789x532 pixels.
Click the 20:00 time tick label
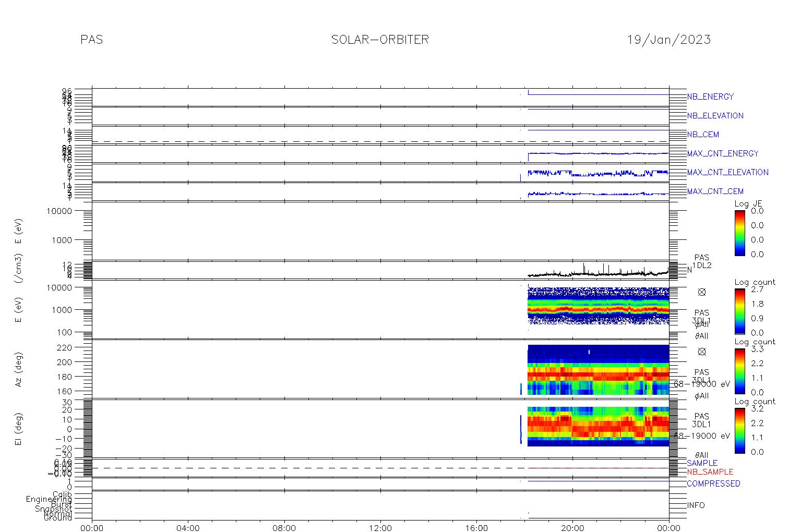tap(572, 528)
